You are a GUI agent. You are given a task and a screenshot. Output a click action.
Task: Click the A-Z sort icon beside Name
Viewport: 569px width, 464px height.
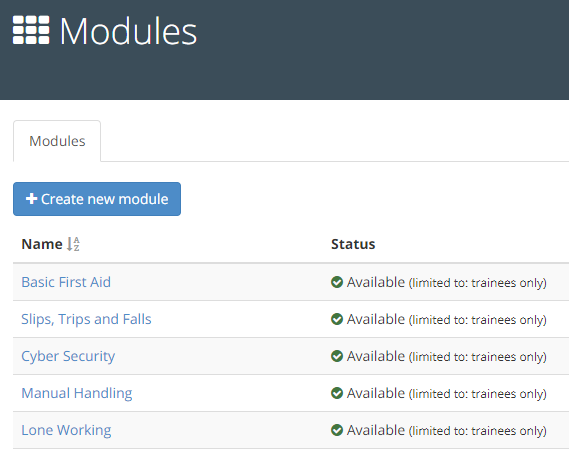coord(73,244)
